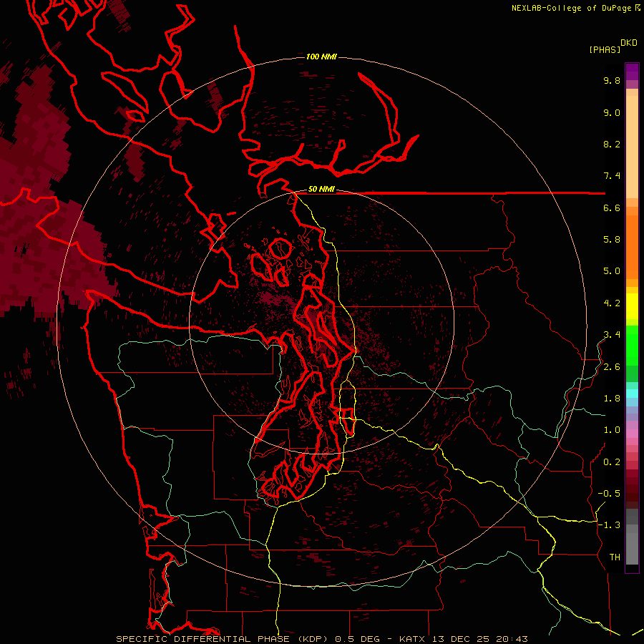Click the 13 DEC 25 date text

pos(462,639)
